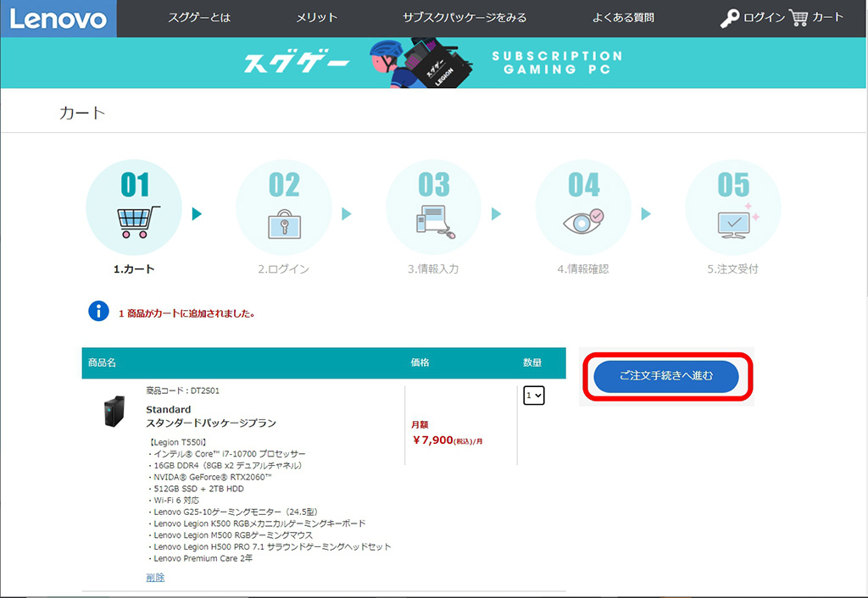Click the Legion tower PC thumbnail

pos(114,411)
